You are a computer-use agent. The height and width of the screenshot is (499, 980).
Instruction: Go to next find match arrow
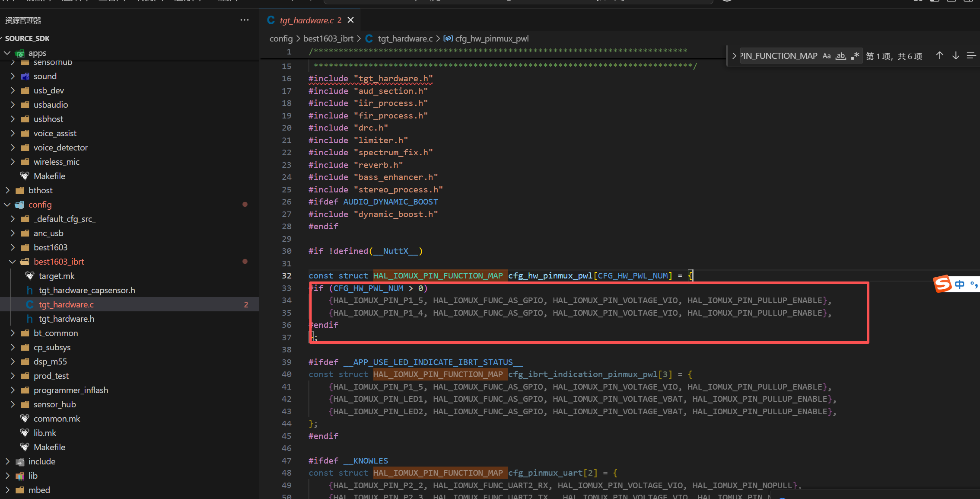pyautogui.click(x=956, y=56)
